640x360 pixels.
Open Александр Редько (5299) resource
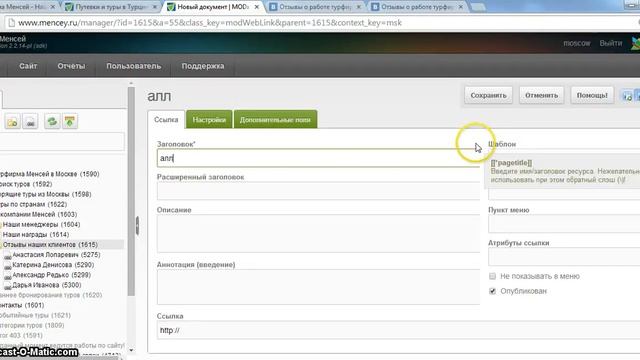pyautogui.click(x=51, y=275)
